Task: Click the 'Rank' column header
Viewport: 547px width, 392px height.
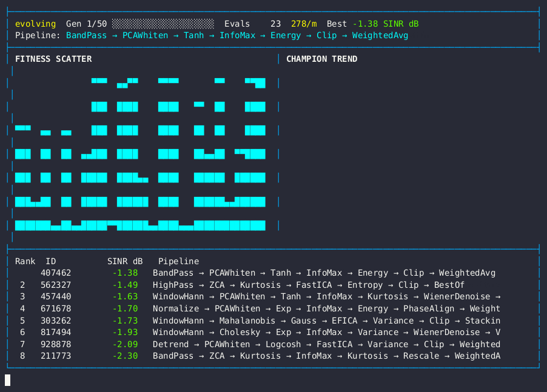Action: (x=25, y=261)
